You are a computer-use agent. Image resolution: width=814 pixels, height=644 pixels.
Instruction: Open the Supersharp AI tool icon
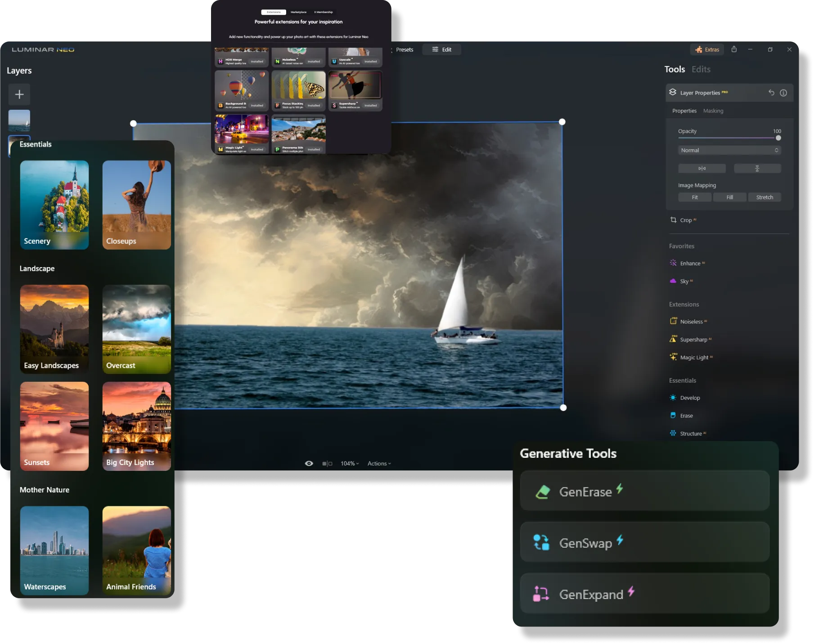[x=673, y=339]
